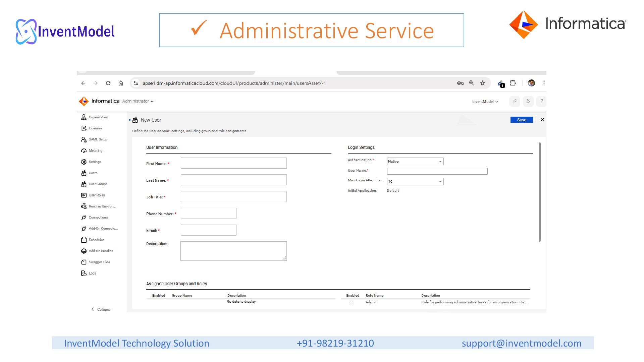Open Organization in the sidebar

point(94,117)
